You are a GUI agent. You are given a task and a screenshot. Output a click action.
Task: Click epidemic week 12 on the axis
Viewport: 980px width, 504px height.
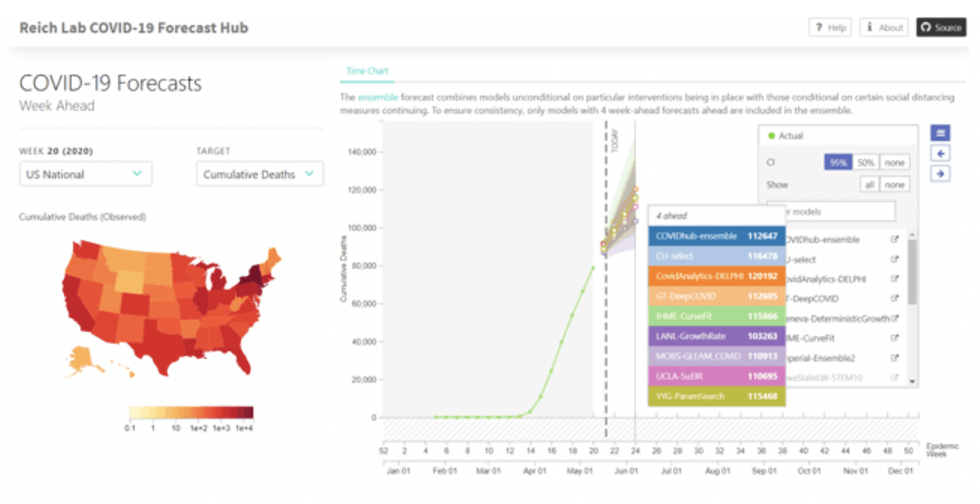click(x=509, y=451)
